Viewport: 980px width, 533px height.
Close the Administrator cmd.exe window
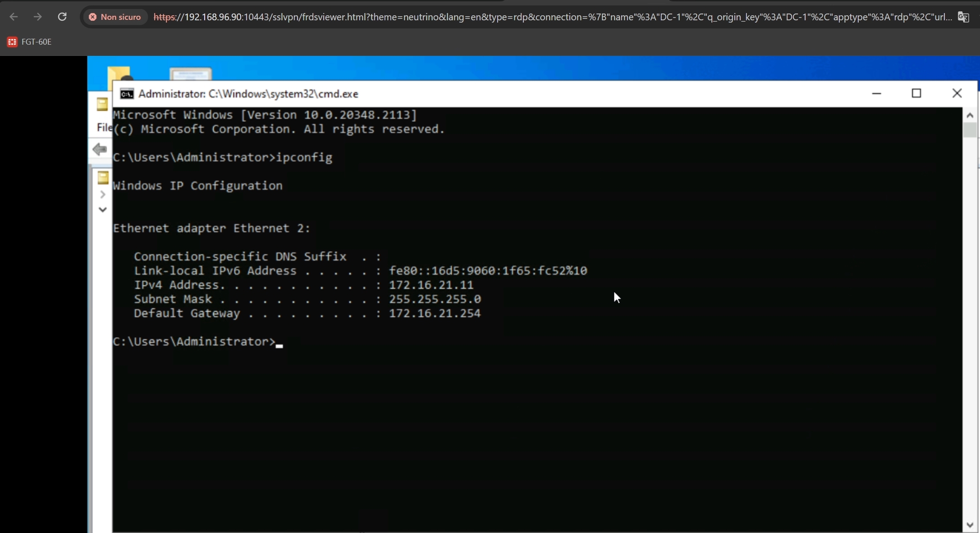tap(957, 93)
